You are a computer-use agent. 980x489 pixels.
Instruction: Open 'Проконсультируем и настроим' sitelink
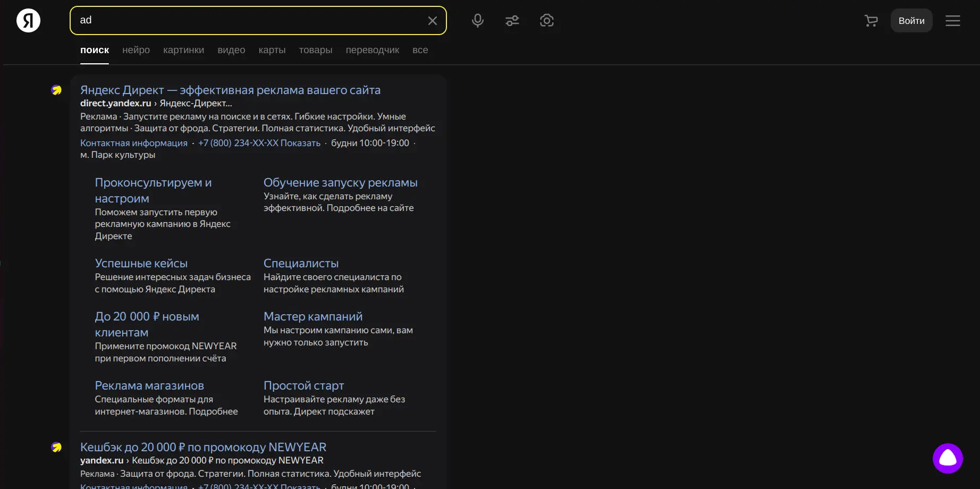coord(153,190)
